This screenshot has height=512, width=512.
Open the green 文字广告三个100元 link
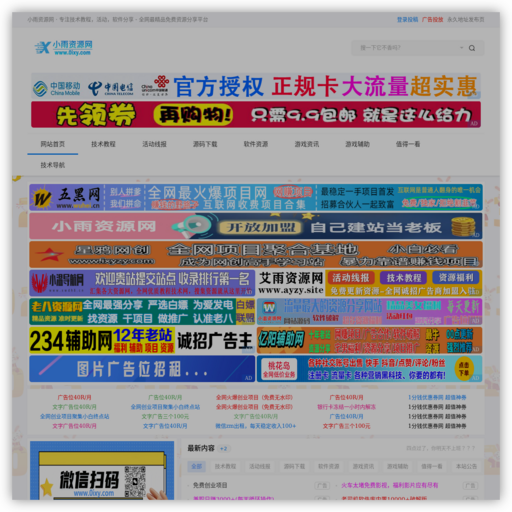click(x=165, y=417)
